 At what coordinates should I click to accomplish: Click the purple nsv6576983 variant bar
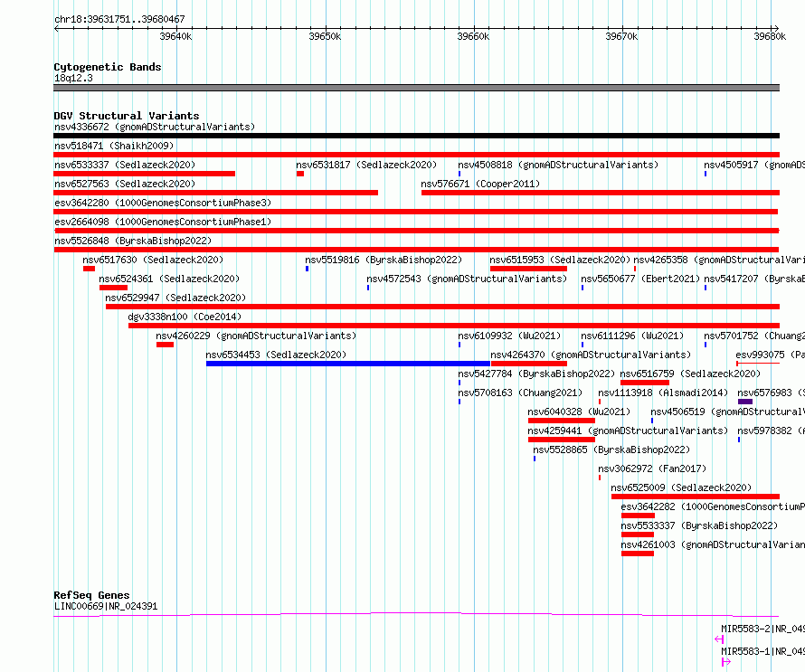click(745, 402)
